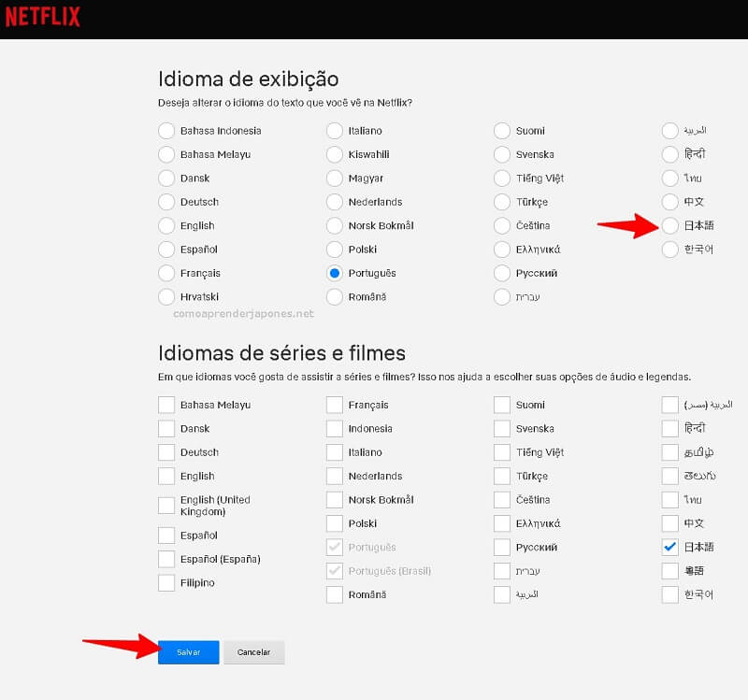Click the Português (Brasil) checkbox
Screen dimensions: 748x700
[335, 571]
